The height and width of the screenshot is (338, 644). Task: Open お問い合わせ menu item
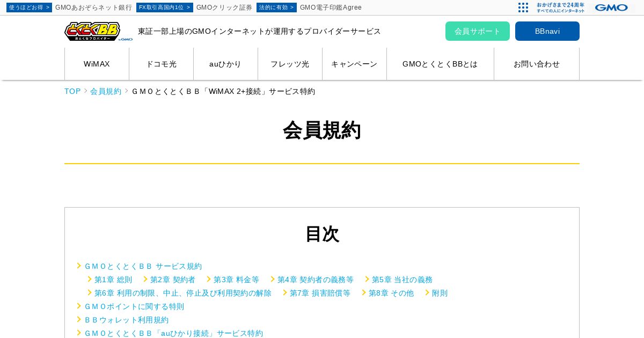[x=537, y=64]
